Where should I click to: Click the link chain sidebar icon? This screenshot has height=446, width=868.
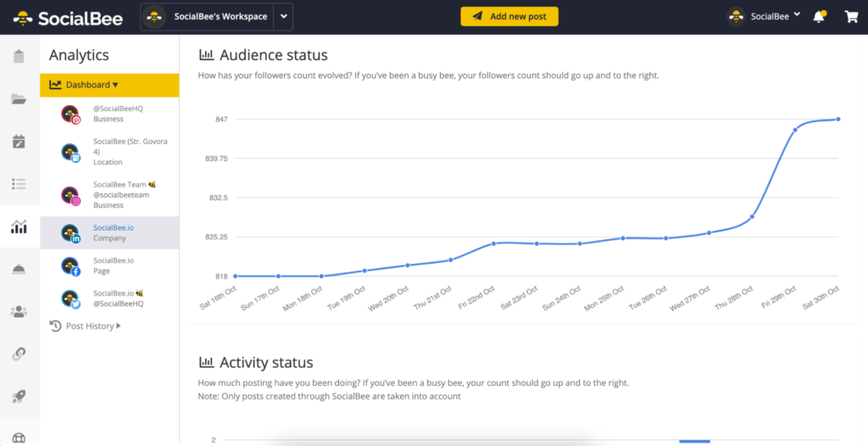tap(19, 354)
